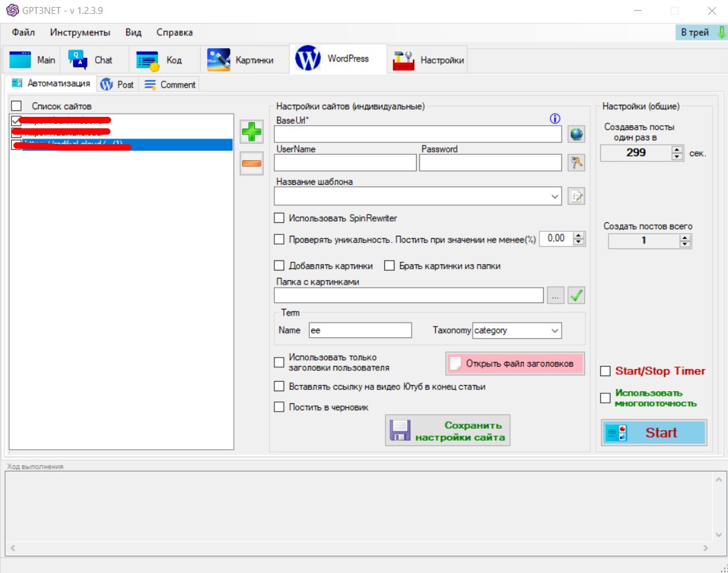The height and width of the screenshot is (573, 728).
Task: Check Вставлять ссылку на видео Ютуб
Action: (279, 386)
